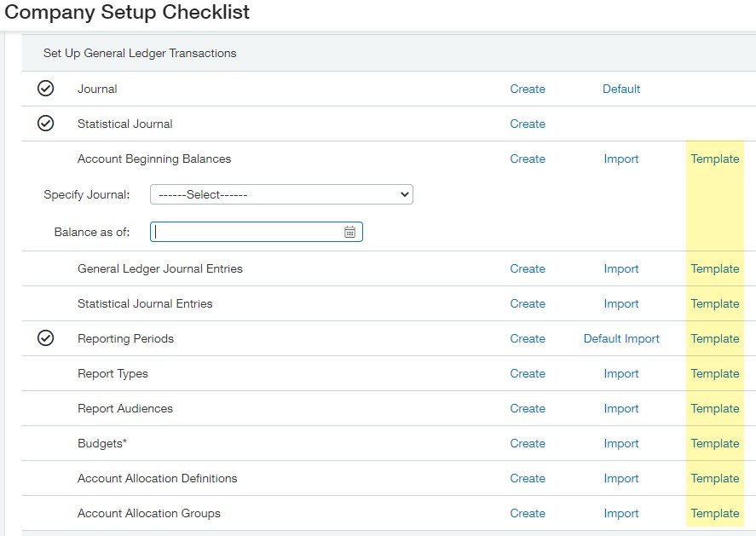Click Create for Journal
Viewport: 756px width, 536px height.
click(x=528, y=89)
